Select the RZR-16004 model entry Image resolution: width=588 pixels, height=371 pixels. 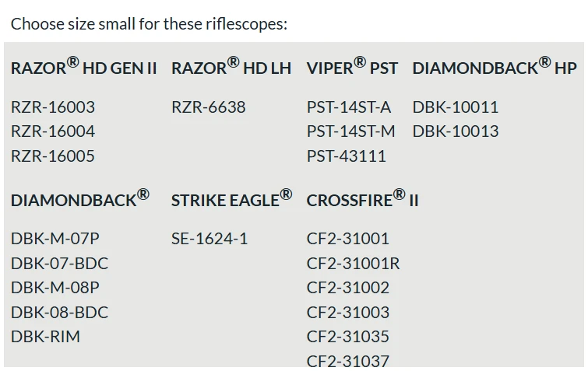[x=53, y=131]
